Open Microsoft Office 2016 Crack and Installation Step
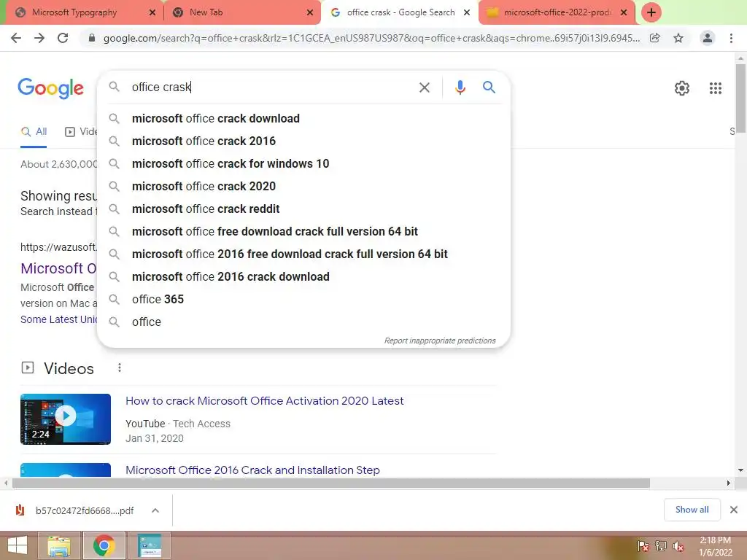Screen dimensions: 747x560 [x=252, y=470]
